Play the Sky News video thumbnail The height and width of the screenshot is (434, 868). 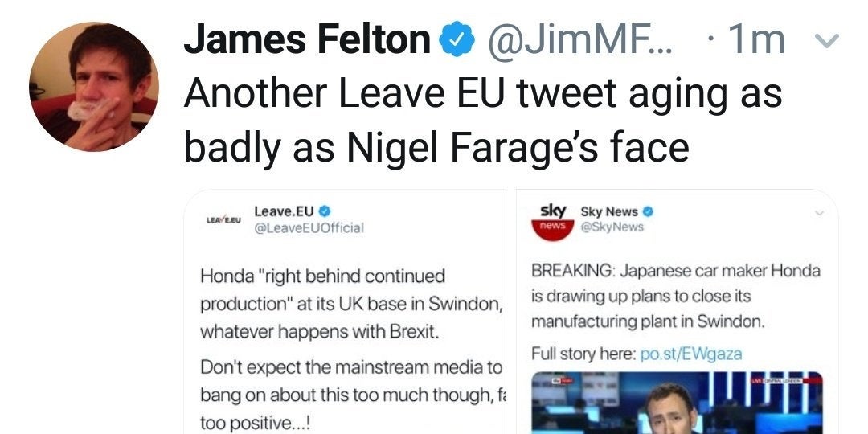coord(676,402)
